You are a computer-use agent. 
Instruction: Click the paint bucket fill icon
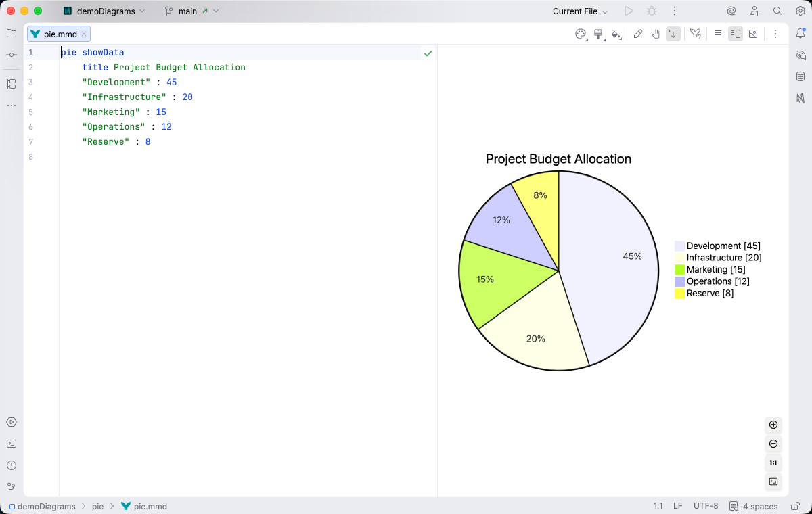(x=616, y=34)
